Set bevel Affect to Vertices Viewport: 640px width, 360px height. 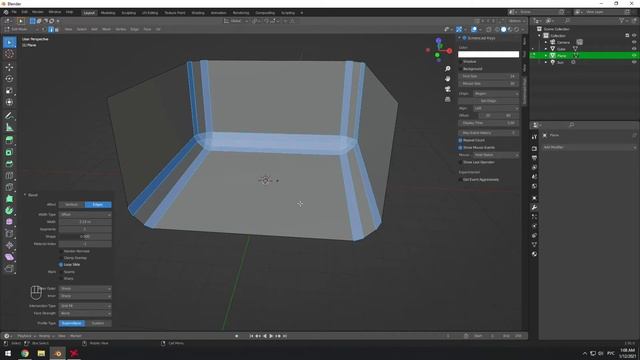[72, 204]
